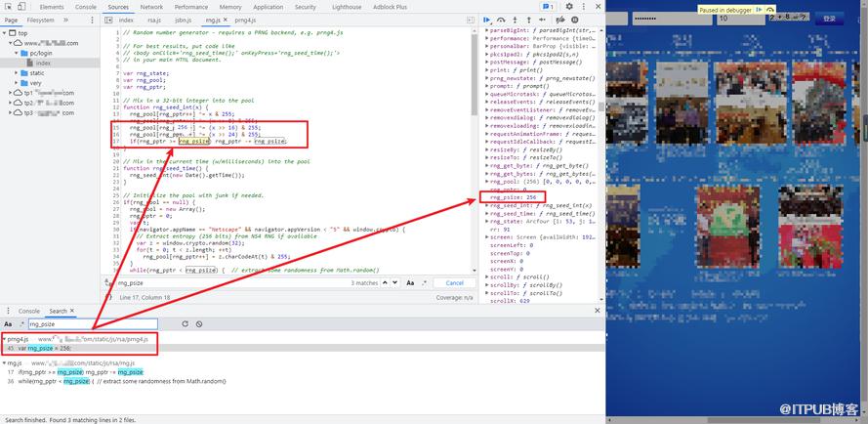Expand the static folder in file tree
Image resolution: width=868 pixels, height=424 pixels.
16,73
